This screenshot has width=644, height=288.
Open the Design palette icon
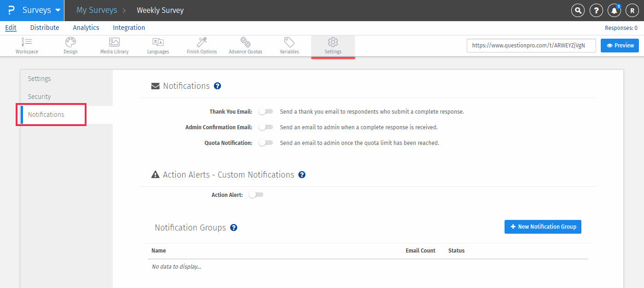click(x=70, y=46)
